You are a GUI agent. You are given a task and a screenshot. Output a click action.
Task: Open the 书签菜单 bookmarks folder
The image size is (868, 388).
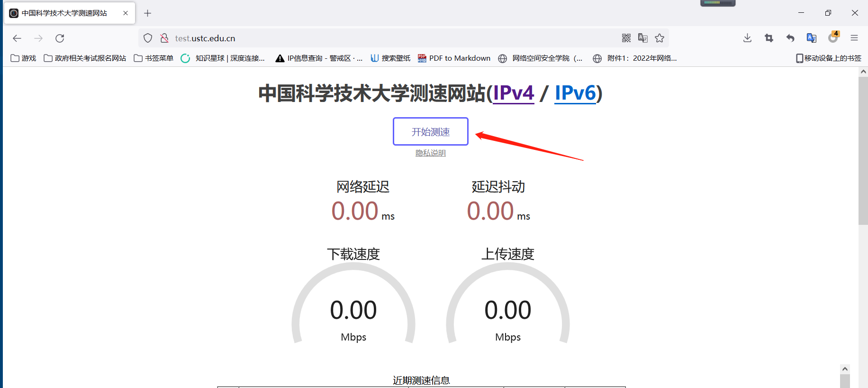pyautogui.click(x=154, y=58)
